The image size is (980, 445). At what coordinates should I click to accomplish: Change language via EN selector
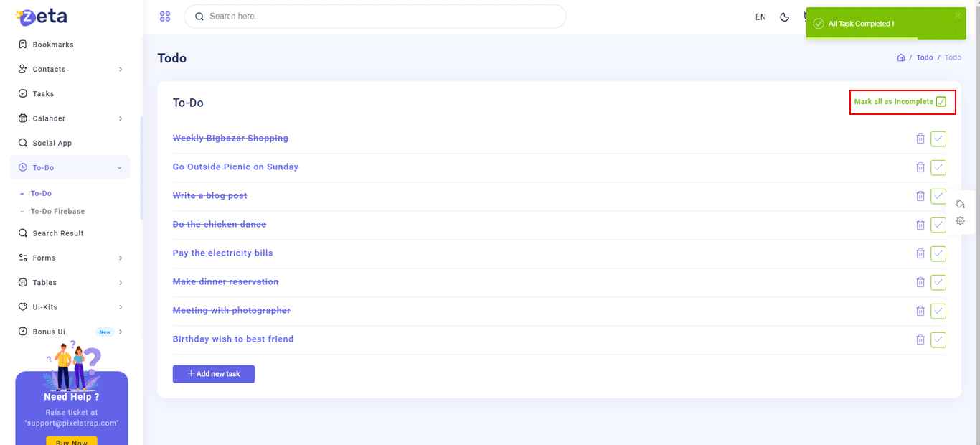pos(760,17)
